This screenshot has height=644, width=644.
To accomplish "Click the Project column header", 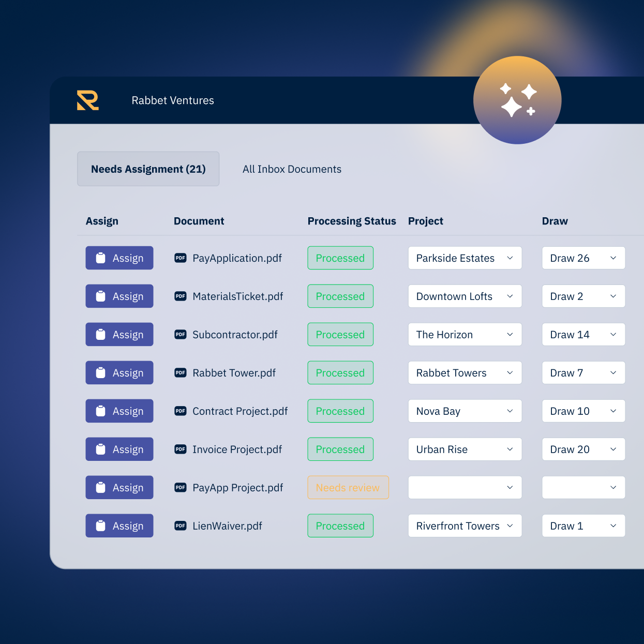I will (426, 221).
